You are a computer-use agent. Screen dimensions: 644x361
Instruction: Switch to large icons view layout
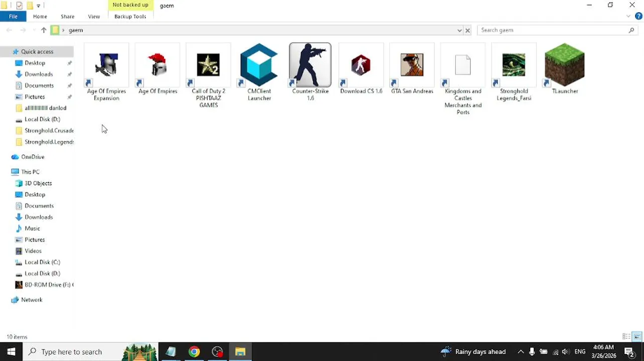pyautogui.click(x=637, y=336)
